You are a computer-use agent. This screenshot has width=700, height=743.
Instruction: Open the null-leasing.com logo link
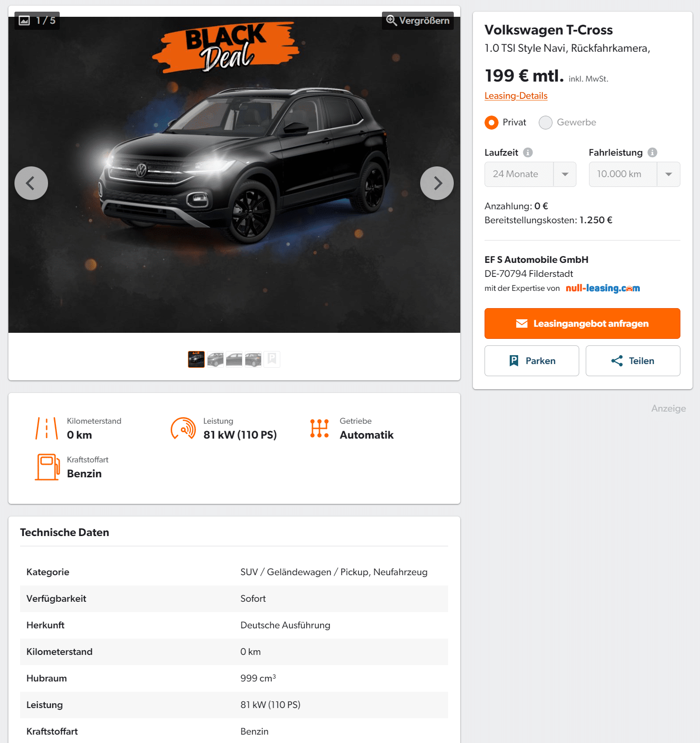603,288
